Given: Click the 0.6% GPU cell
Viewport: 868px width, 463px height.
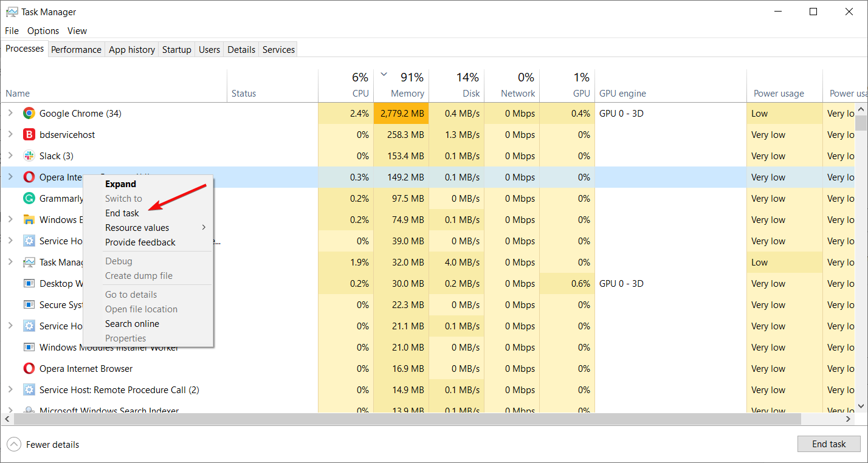Looking at the screenshot, I should [x=567, y=283].
